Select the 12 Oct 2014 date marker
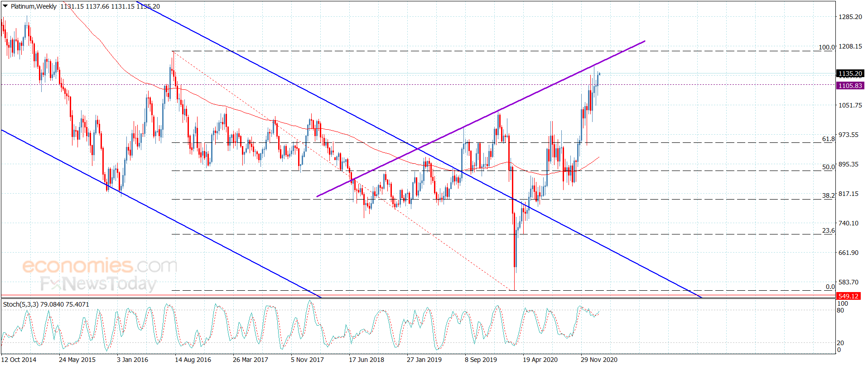868x366 pixels. point(19,360)
